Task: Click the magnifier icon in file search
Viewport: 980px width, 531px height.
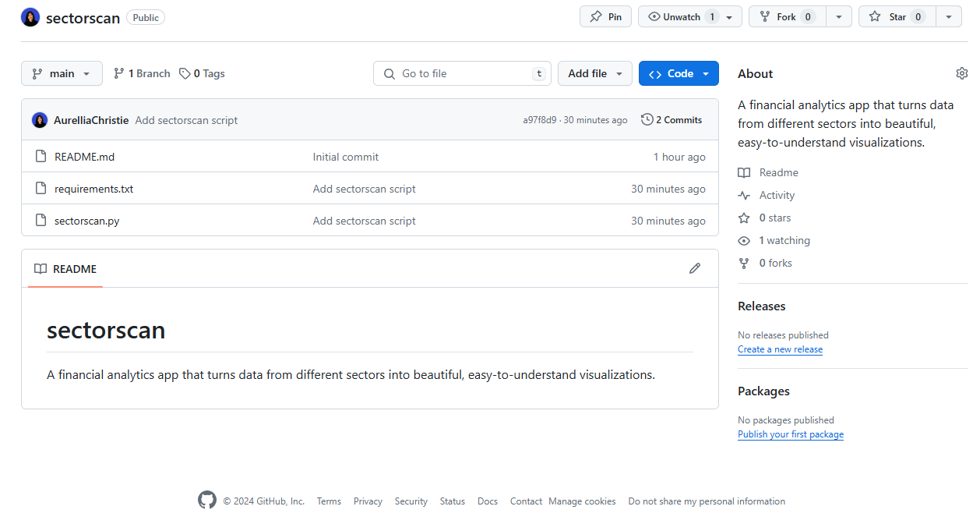Action: tap(390, 73)
